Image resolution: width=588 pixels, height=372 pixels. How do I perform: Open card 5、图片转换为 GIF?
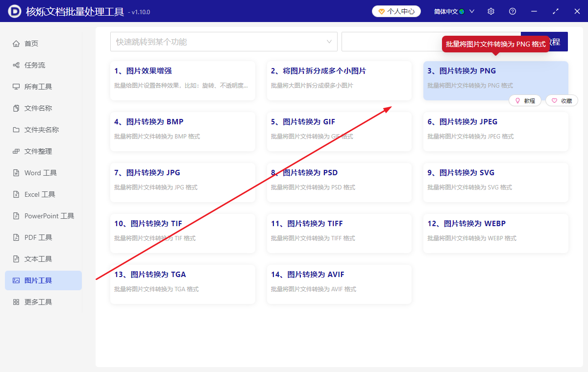pos(339,132)
